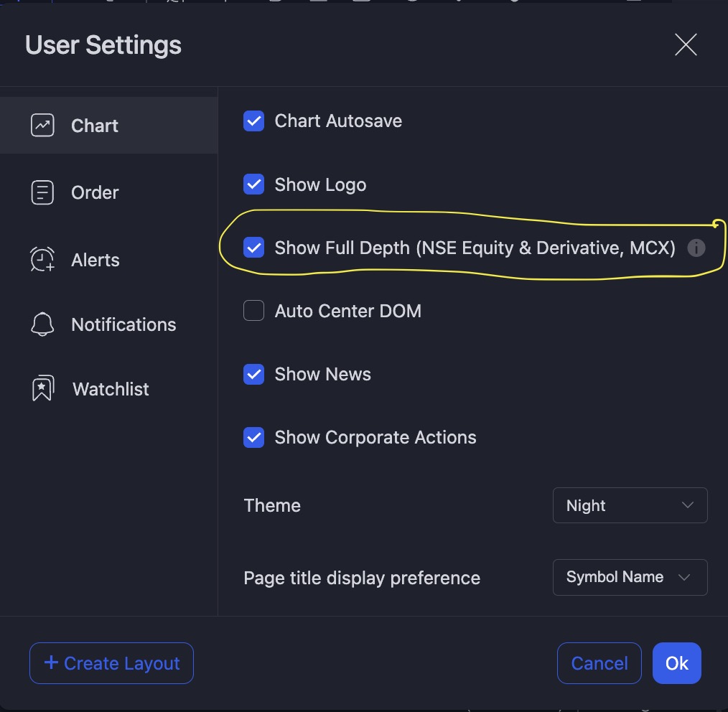Disable the Chart Autosave checkbox

click(x=254, y=121)
